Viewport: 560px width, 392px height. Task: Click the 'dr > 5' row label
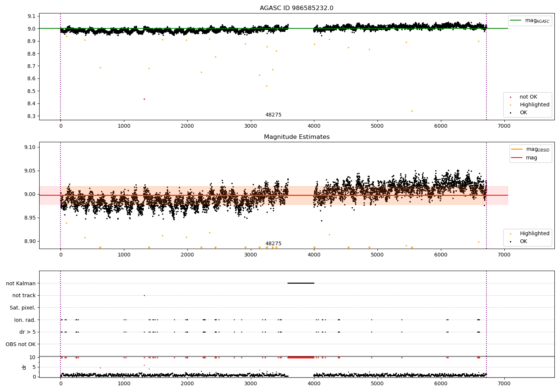(28, 332)
